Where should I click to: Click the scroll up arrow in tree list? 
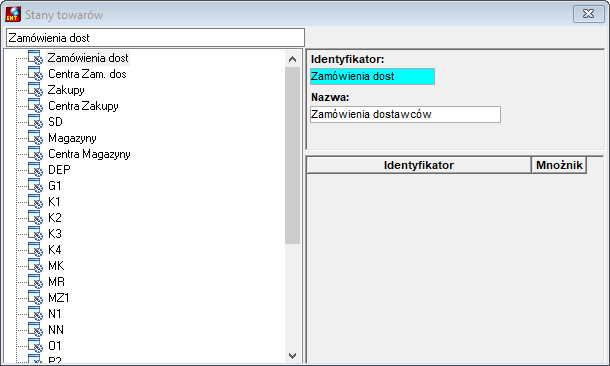pyautogui.click(x=292, y=59)
